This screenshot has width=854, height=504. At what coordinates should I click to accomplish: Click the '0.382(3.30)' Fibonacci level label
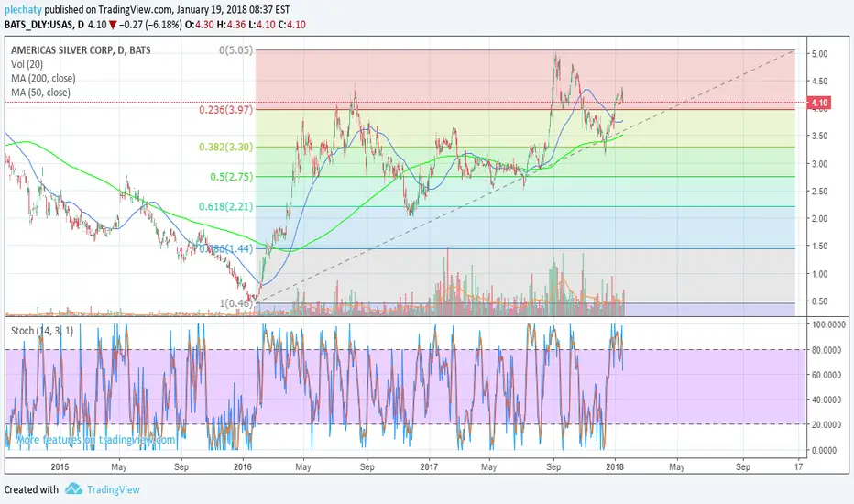coord(226,148)
